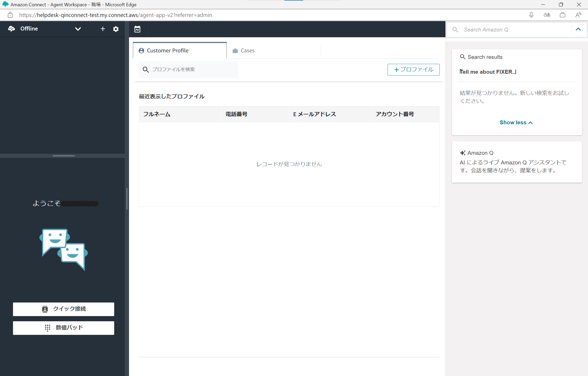Switch to the Cases tab
Screen dimensions: 588x376
[x=274, y=51]
